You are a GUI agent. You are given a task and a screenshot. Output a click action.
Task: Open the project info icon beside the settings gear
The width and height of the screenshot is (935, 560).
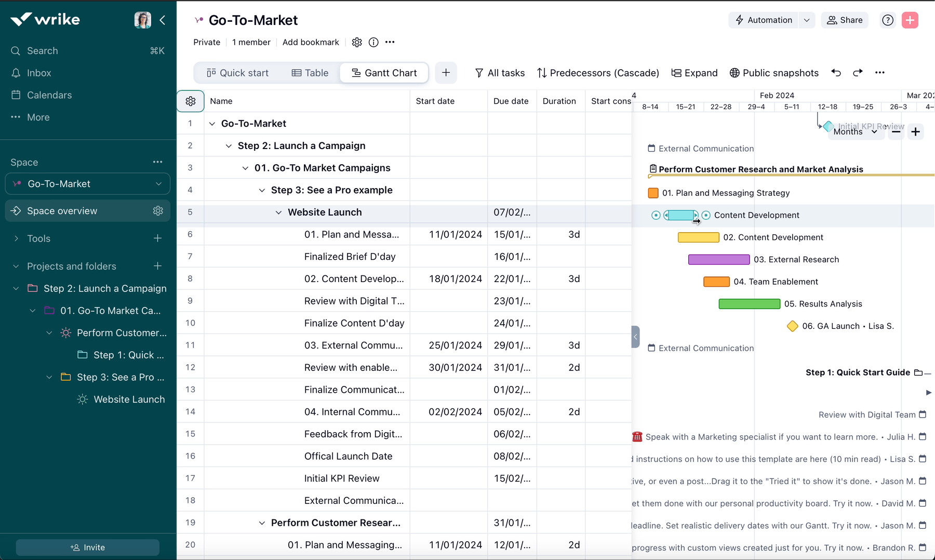click(373, 42)
